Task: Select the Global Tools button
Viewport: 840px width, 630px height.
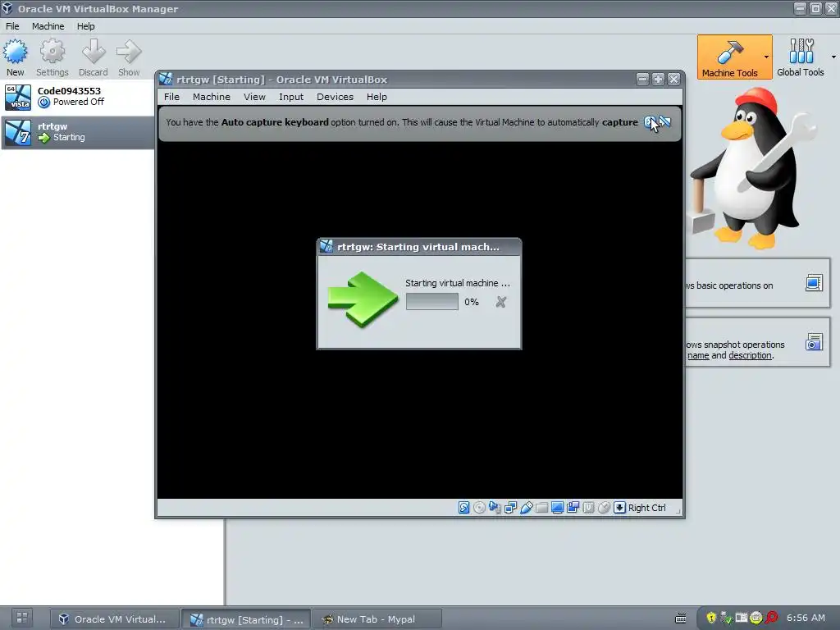Action: coord(801,57)
